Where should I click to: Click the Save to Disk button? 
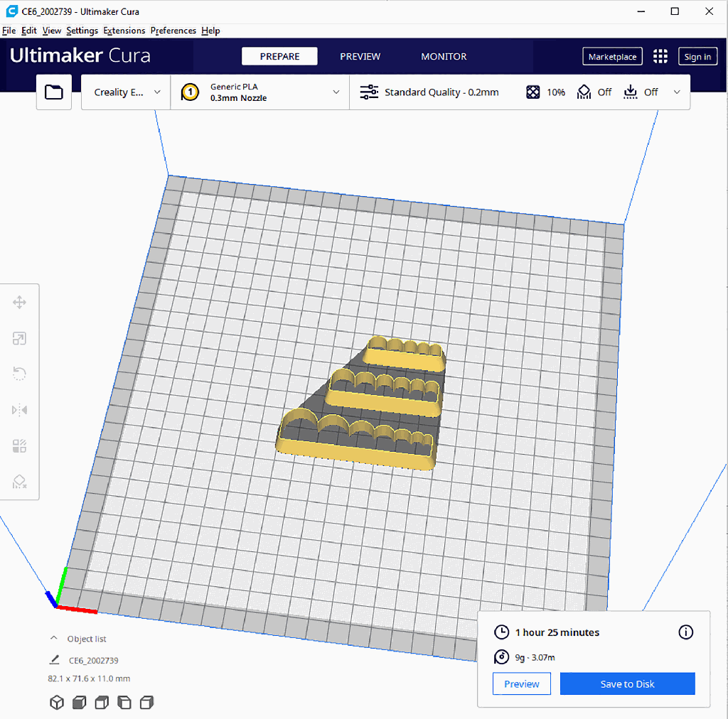point(627,684)
